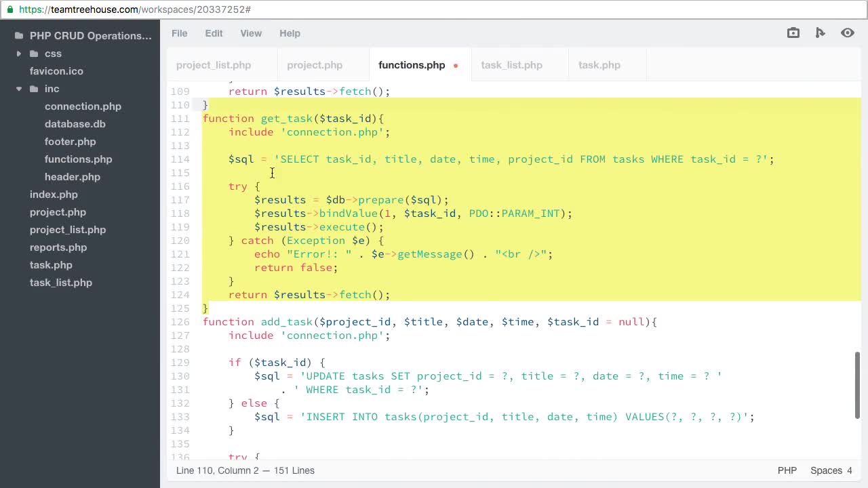Click the editor vertical scrollbar thumb
This screenshot has height=488, width=868.
(x=857, y=385)
